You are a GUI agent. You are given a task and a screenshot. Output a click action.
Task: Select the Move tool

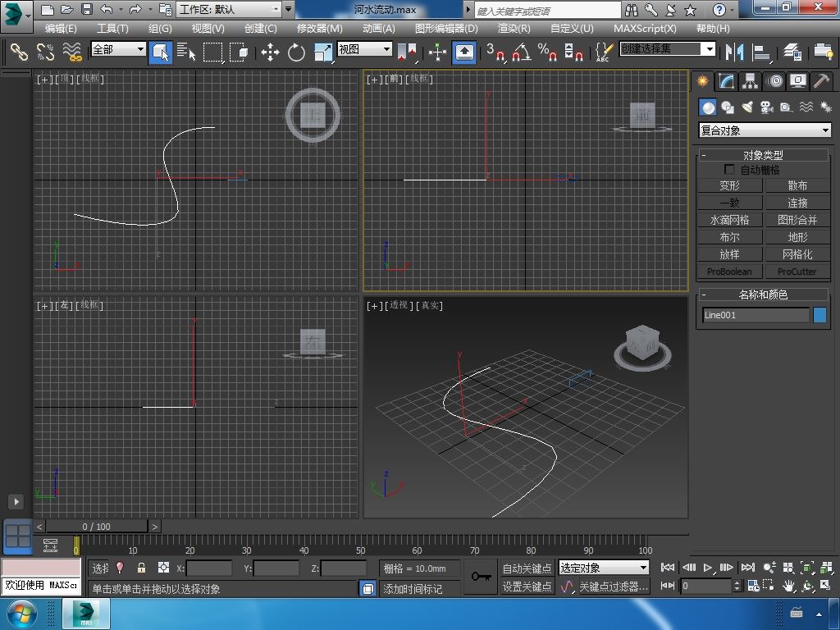point(270,52)
